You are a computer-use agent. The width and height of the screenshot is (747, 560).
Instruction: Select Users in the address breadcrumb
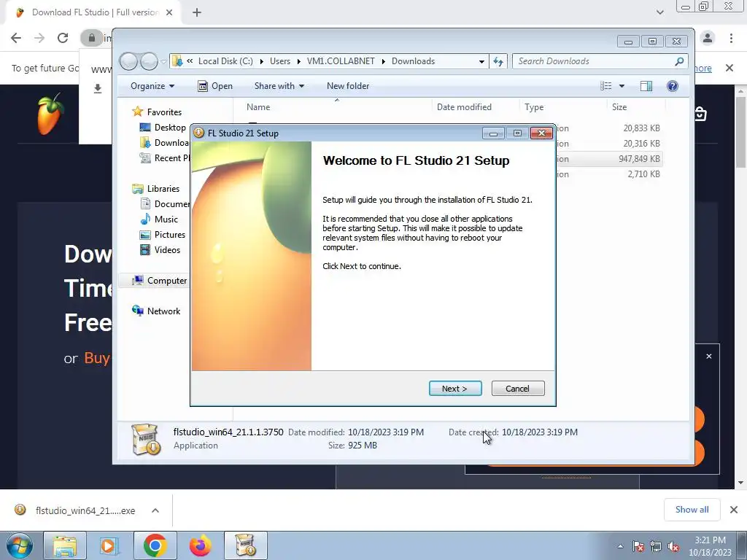click(x=279, y=61)
